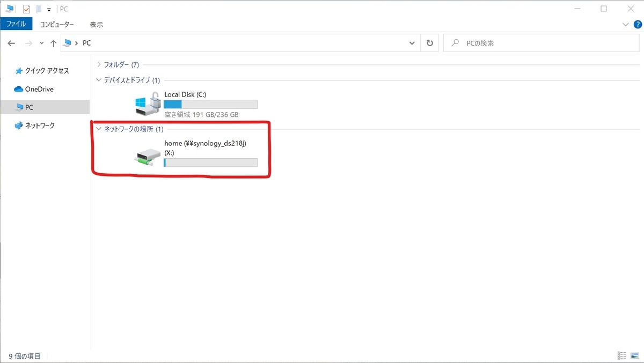Viewport: 644px width, 363px height.
Task: Expand the ribbon chevron
Action: click(625, 25)
